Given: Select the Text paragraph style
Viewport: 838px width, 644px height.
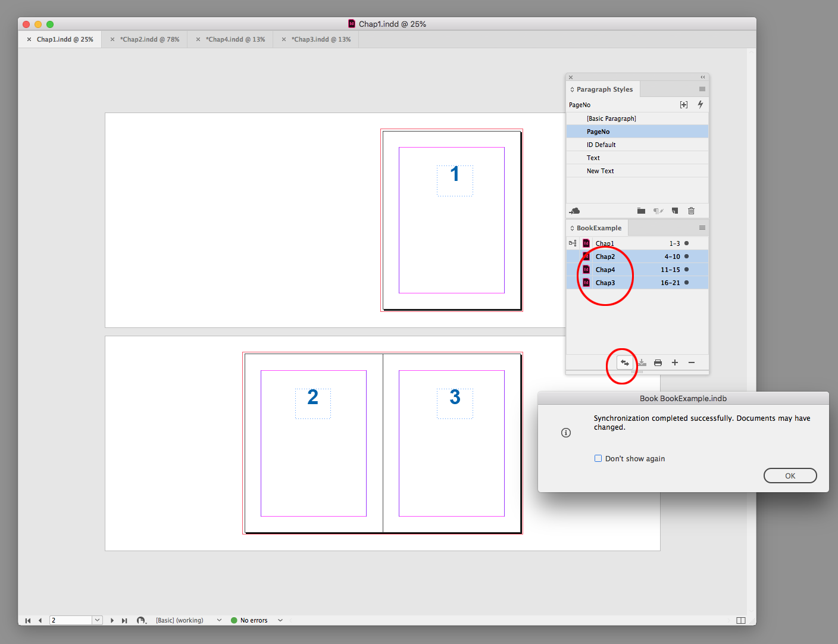Looking at the screenshot, I should [637, 158].
